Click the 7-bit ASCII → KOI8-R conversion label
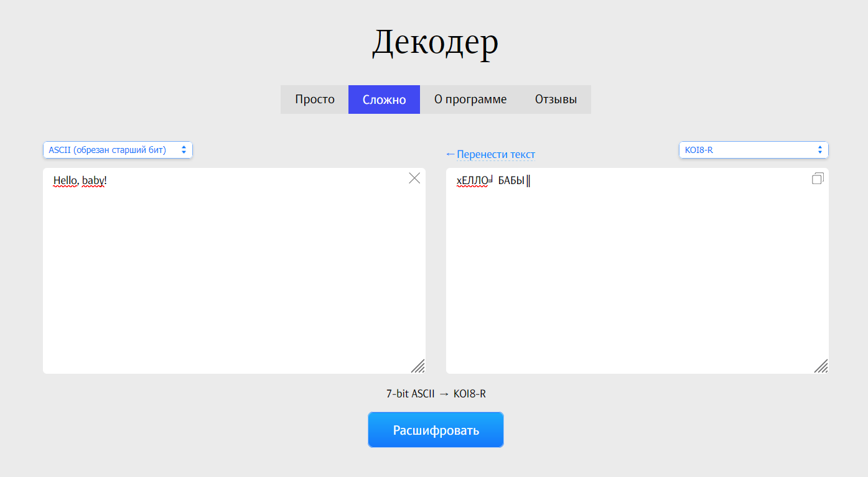Screen dimensions: 868x477 click(435, 394)
